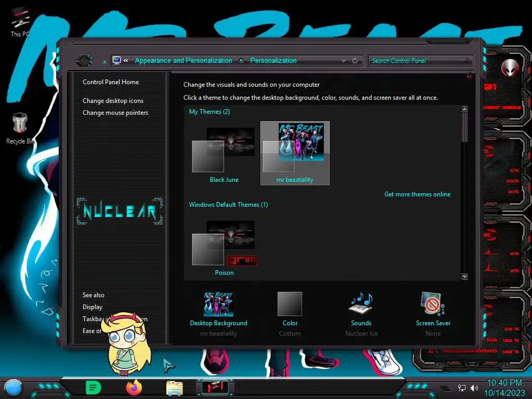Click the Control Panel address bar icon
Screen dimensions: 532x399
(x=117, y=60)
